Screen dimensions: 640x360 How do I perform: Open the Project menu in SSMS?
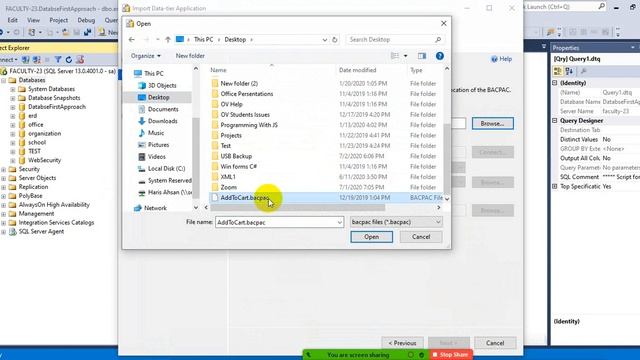pyautogui.click(x=58, y=20)
